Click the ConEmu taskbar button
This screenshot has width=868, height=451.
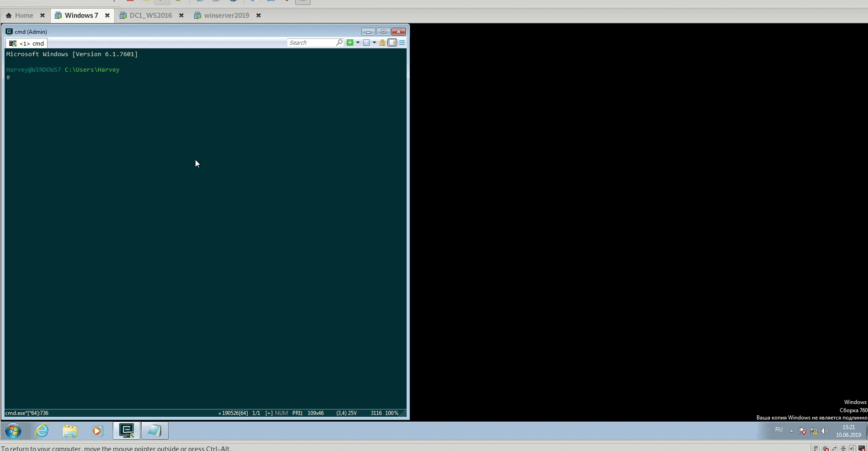[127, 430]
